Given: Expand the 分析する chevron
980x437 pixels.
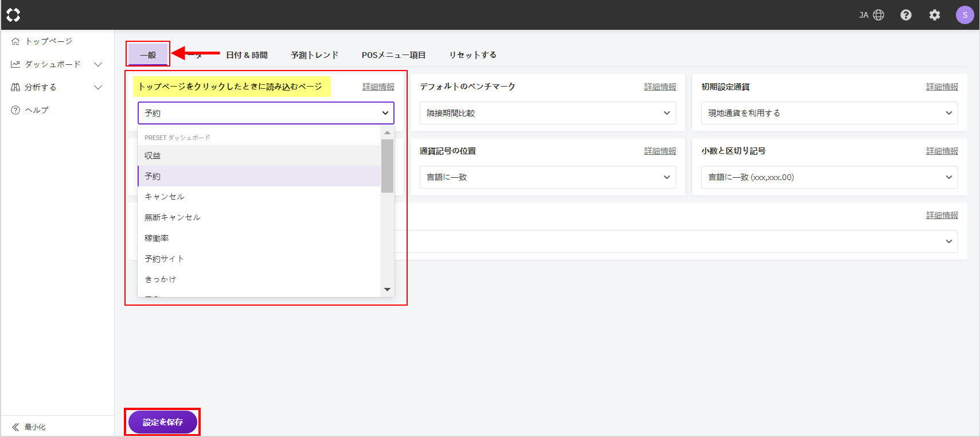Looking at the screenshot, I should pyautogui.click(x=98, y=87).
